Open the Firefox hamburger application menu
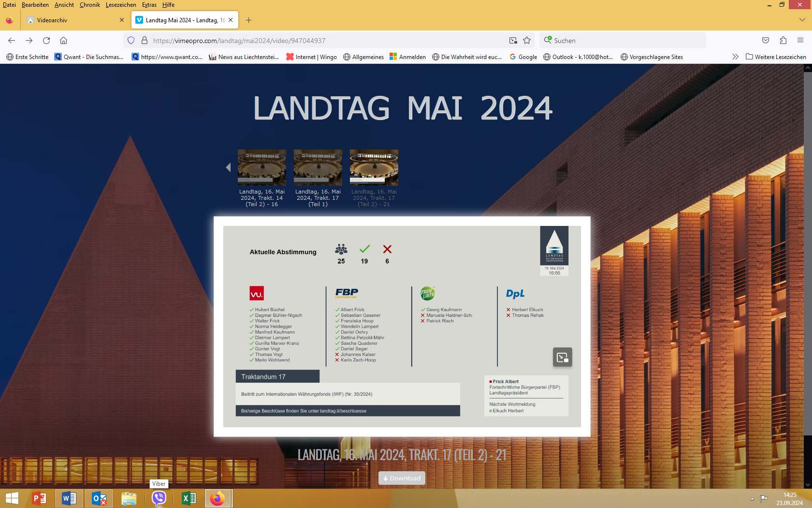This screenshot has height=508, width=812. pyautogui.click(x=800, y=41)
